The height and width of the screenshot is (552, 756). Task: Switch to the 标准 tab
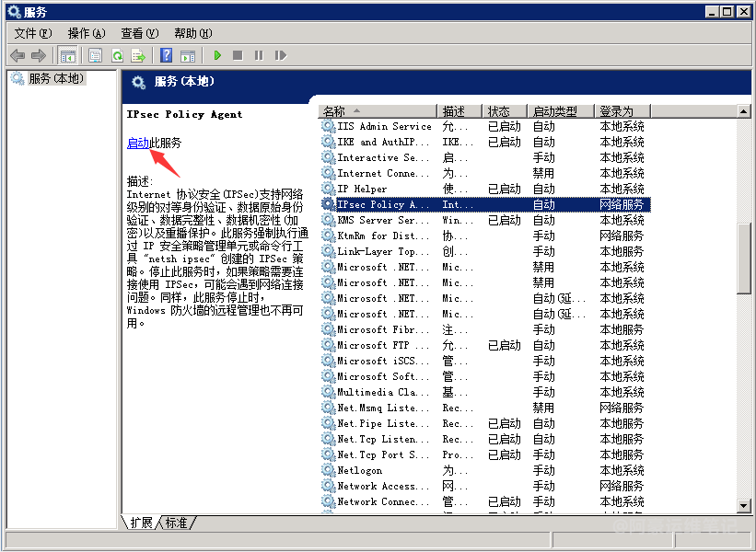[x=176, y=523]
